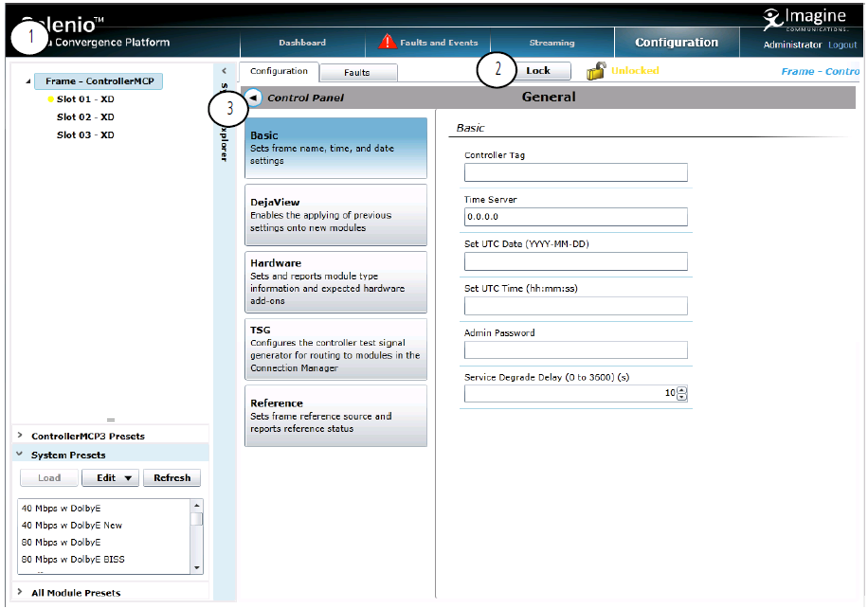Click the presets list scrollbar down arrow
Image resolution: width=868 pixels, height=608 pixels.
point(196,568)
